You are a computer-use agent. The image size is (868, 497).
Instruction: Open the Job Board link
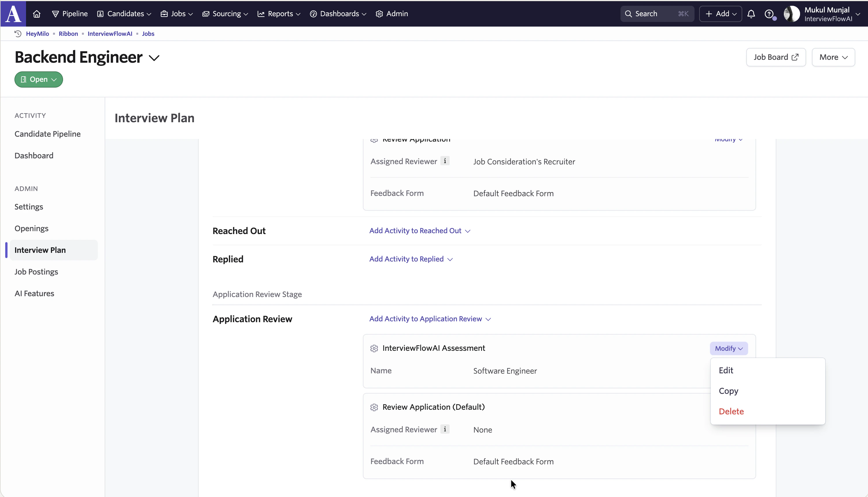[775, 57]
